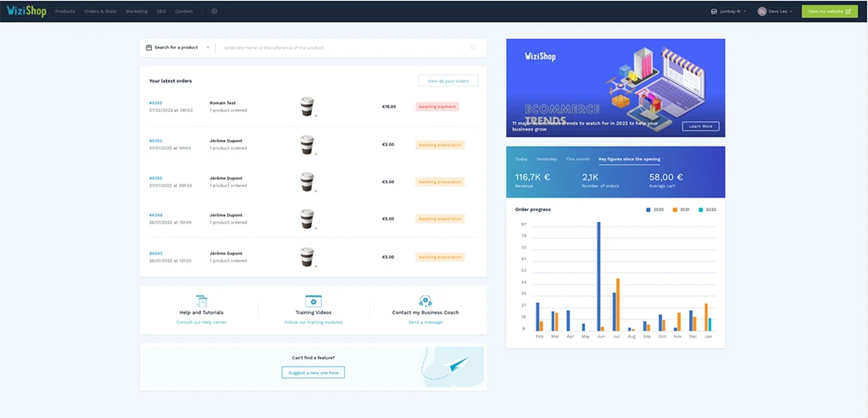This screenshot has width=868, height=418.
Task: Click the cup thumbnail of order #6353
Action: pos(307,144)
